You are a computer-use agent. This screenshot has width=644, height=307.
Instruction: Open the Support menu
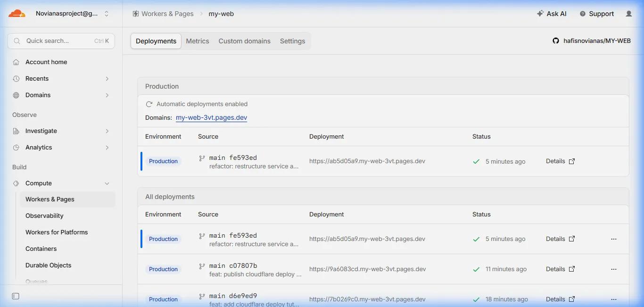(x=597, y=14)
